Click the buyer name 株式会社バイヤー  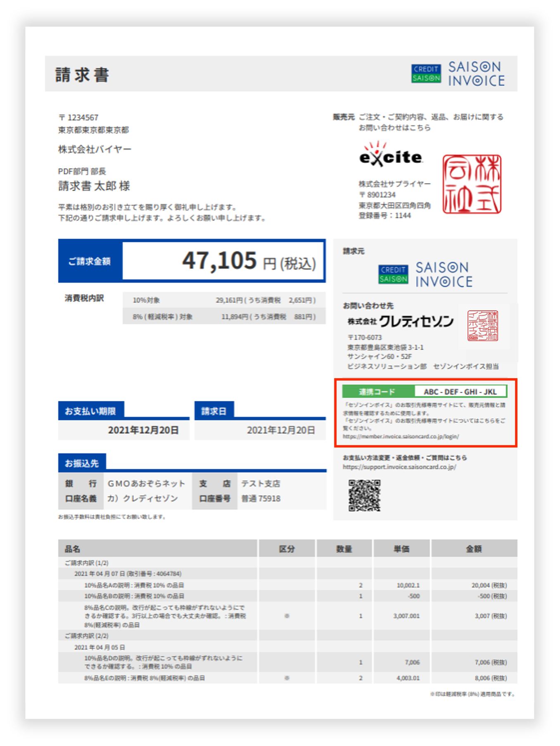coord(95,150)
